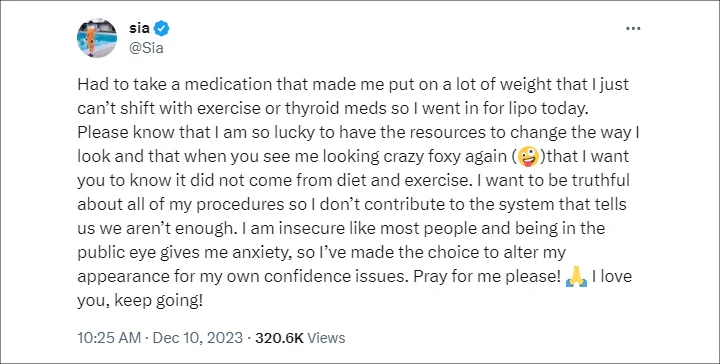Viewport: 720px width, 364px height.
Task: Click the Dec 10, 2023 date
Action: pos(197,338)
